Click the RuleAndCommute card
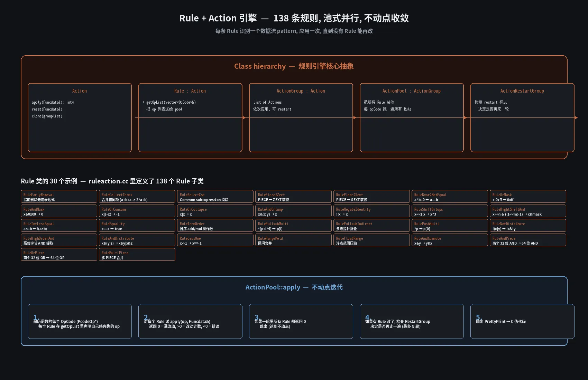 coord(450,240)
